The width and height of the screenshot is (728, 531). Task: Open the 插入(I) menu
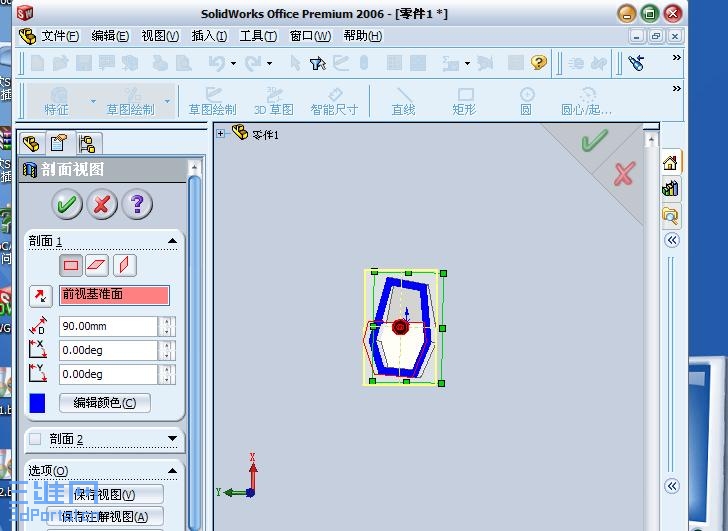pos(209,36)
